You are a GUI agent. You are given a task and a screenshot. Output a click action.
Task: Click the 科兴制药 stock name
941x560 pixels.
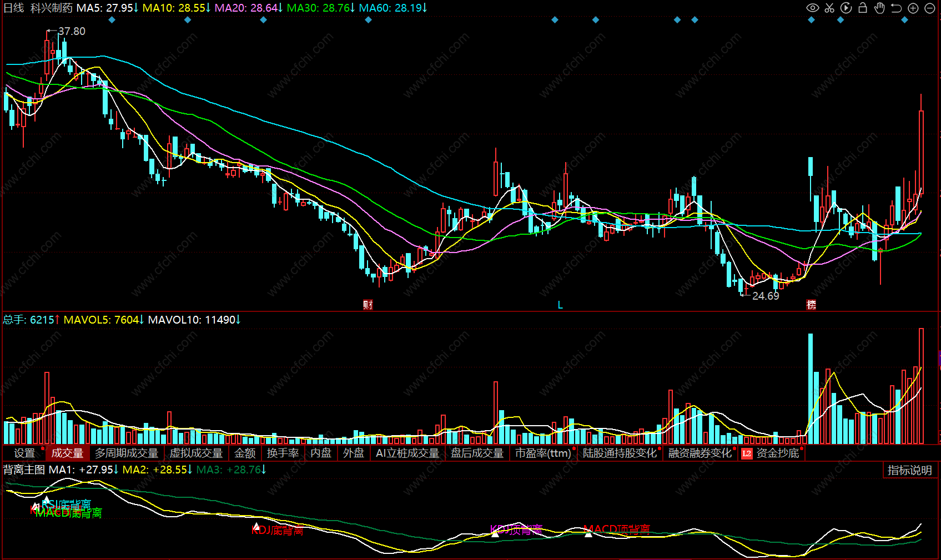52,8
